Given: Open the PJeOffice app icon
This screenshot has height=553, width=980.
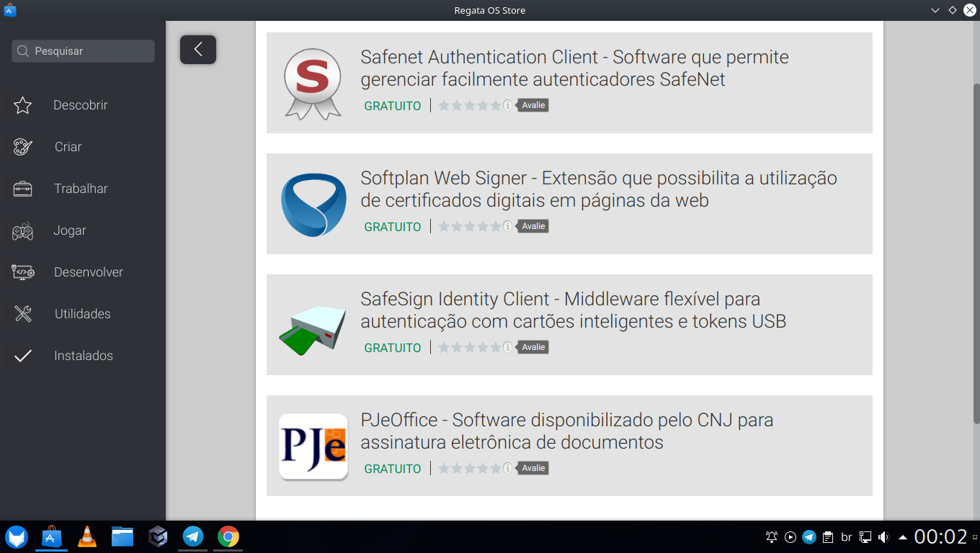Looking at the screenshot, I should (x=313, y=446).
